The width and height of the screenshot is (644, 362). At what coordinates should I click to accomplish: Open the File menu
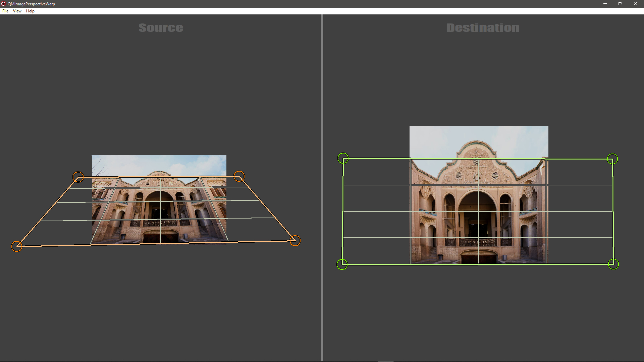coord(5,11)
